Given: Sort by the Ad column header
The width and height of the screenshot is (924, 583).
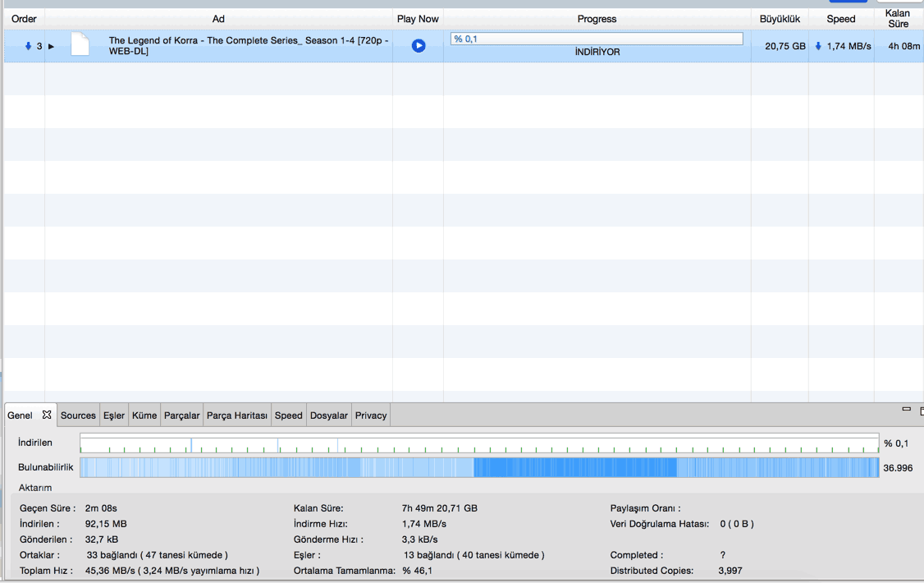Looking at the screenshot, I should 218,19.
